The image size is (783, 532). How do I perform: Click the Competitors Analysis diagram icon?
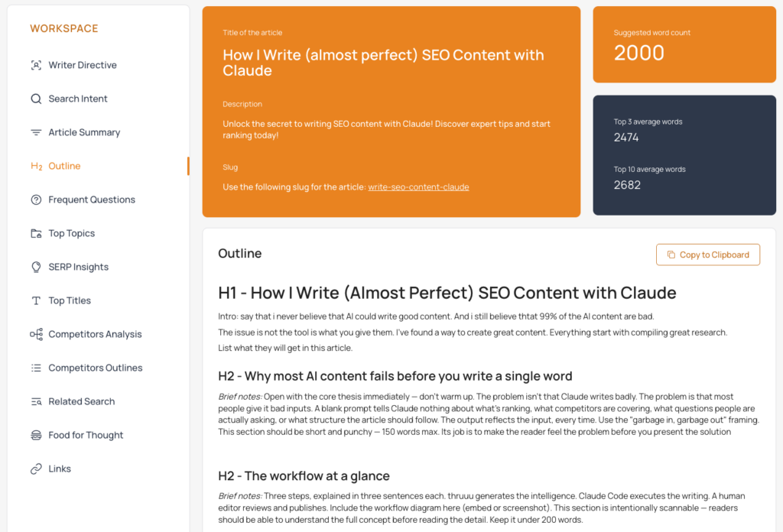pos(36,334)
